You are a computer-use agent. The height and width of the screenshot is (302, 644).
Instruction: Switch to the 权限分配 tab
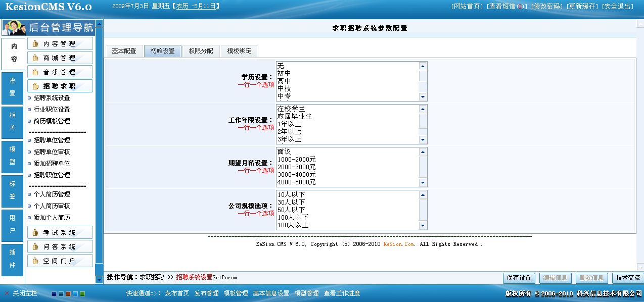(x=200, y=51)
